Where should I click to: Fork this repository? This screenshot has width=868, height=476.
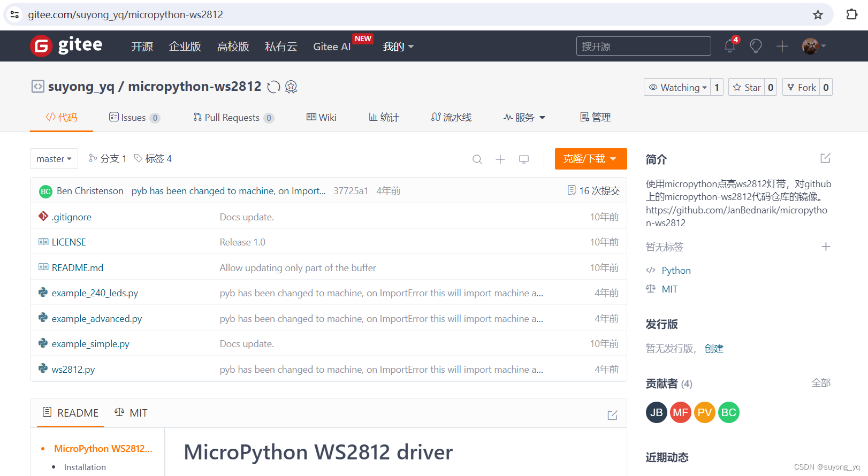pos(801,87)
